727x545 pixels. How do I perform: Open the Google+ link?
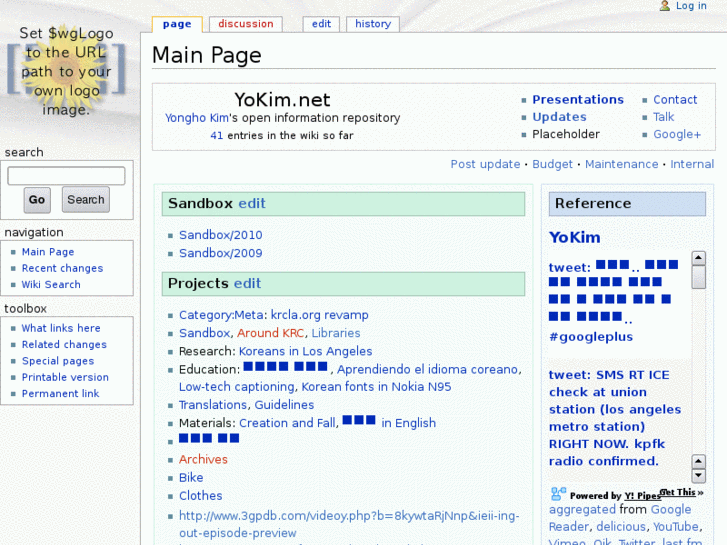tap(677, 135)
